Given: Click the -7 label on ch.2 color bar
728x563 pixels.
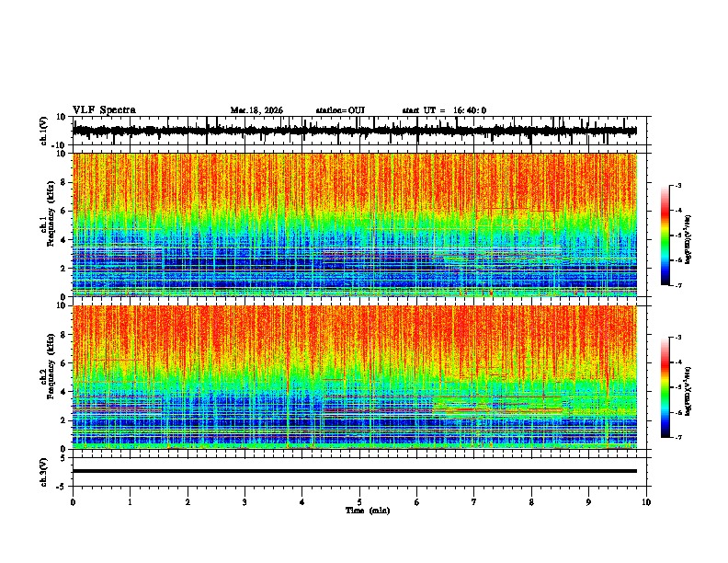Looking at the screenshot, I should coord(678,438).
